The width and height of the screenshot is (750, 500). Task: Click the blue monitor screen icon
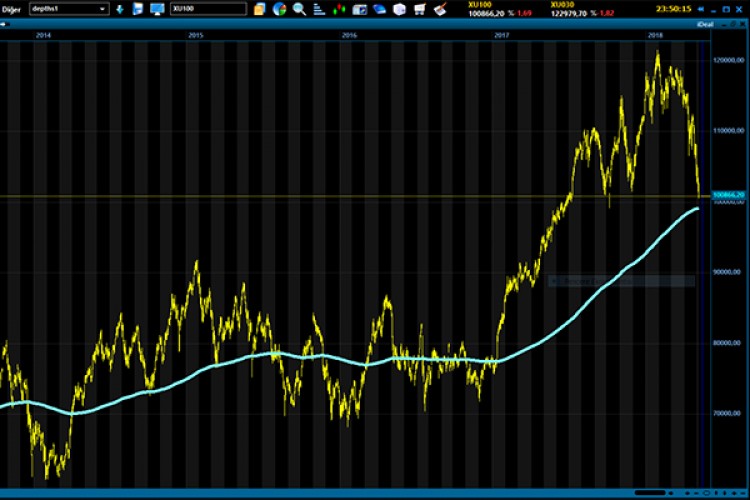(x=157, y=9)
